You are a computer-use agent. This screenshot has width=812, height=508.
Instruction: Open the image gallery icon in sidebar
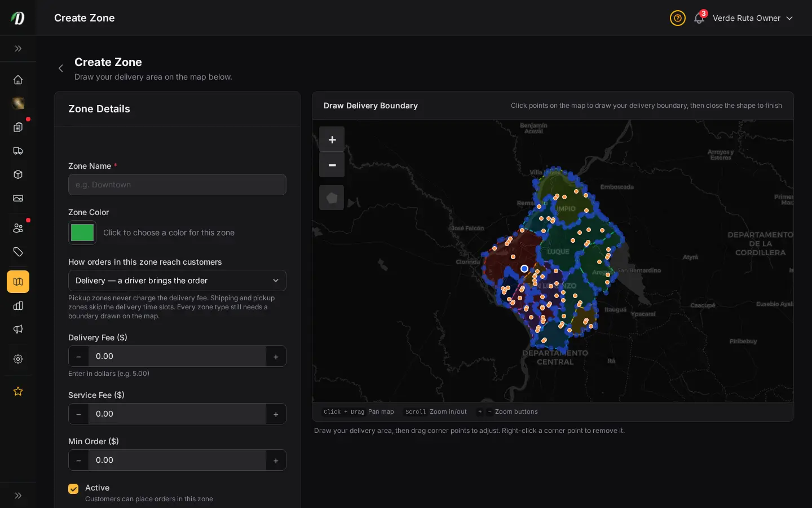tap(18, 198)
